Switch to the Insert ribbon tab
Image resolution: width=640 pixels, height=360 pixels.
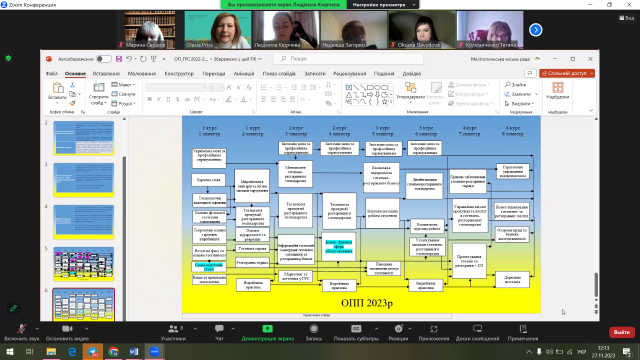point(106,73)
